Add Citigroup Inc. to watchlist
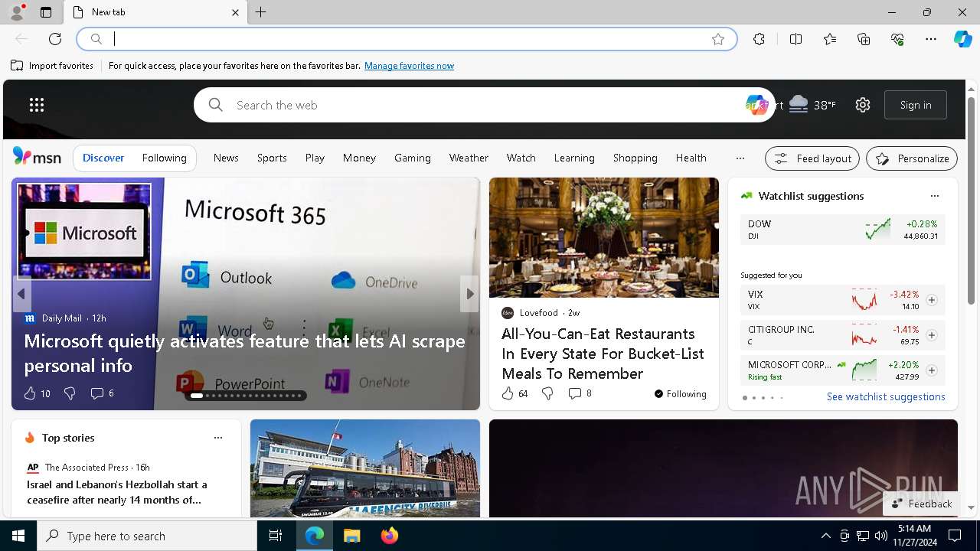 [x=932, y=335]
